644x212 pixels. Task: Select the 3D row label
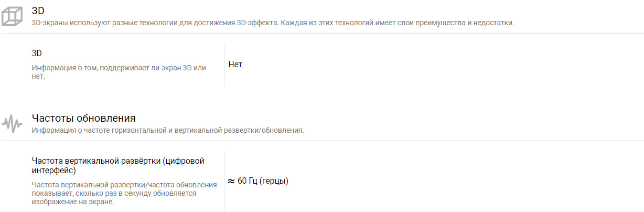[37, 54]
